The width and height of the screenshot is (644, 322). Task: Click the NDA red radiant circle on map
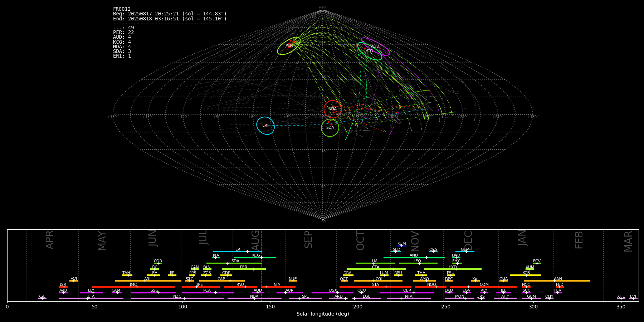coord(332,109)
